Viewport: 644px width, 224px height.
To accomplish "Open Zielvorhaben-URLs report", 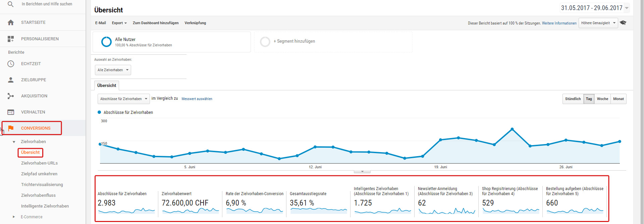I will [x=40, y=163].
